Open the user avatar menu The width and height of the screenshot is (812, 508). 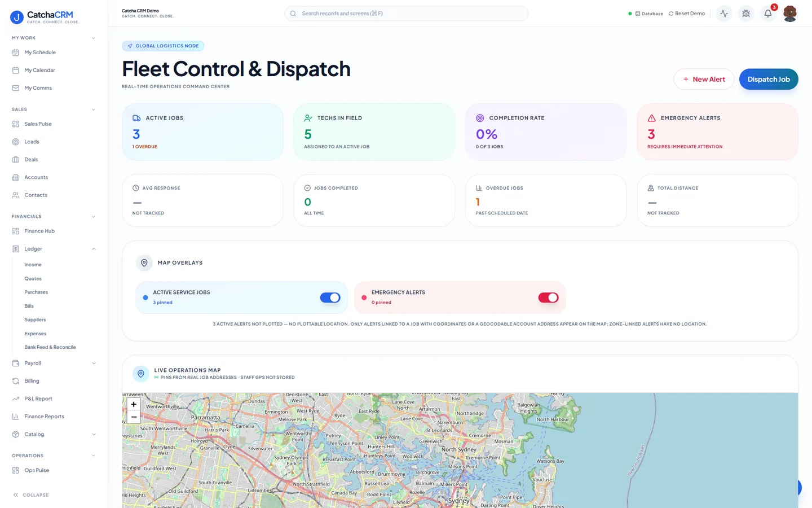click(x=790, y=14)
